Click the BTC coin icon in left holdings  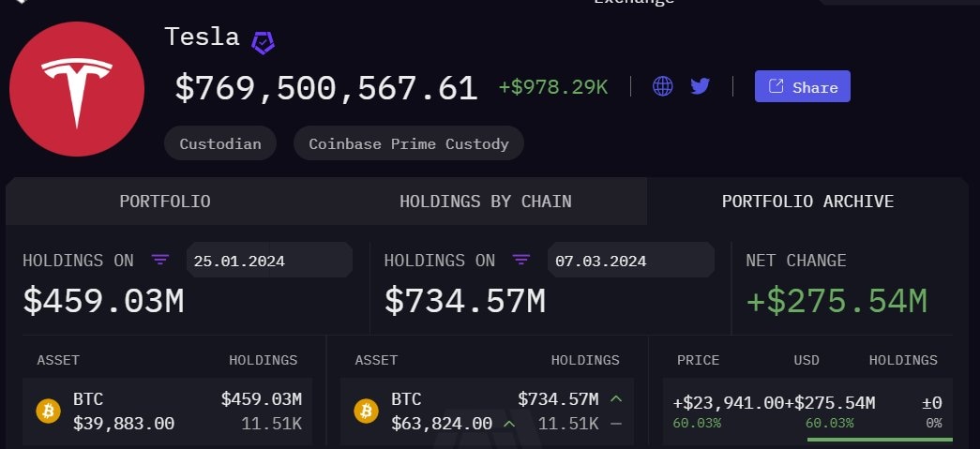tap(48, 411)
